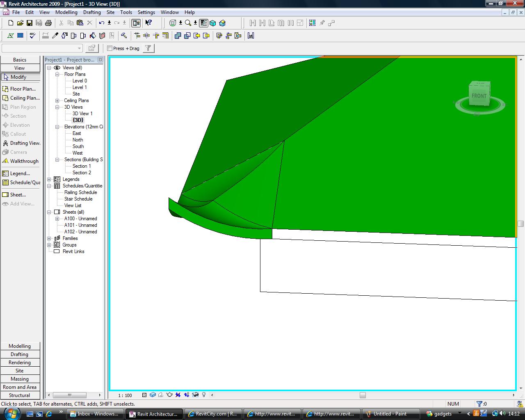Switch to the Massing design bar tab
This screenshot has width=525, height=420.
(20, 379)
